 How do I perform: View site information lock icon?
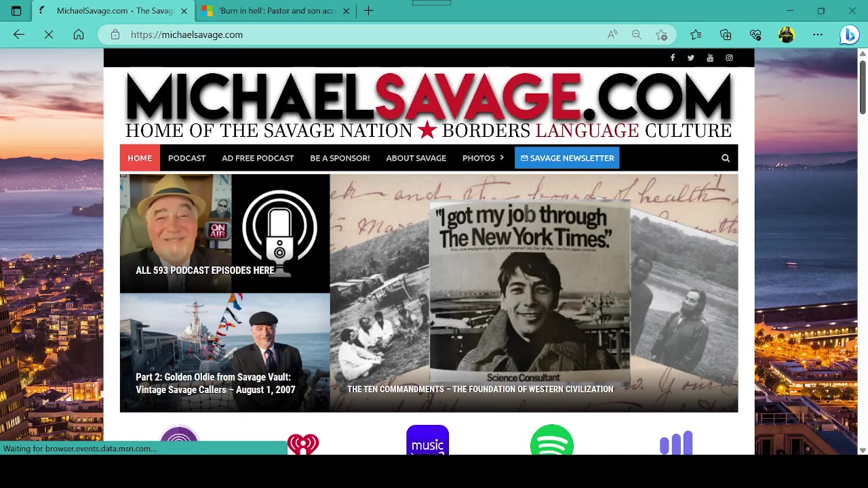115,35
